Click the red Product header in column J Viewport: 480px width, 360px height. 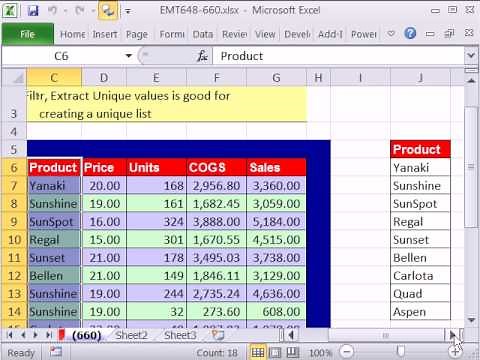tap(420, 149)
